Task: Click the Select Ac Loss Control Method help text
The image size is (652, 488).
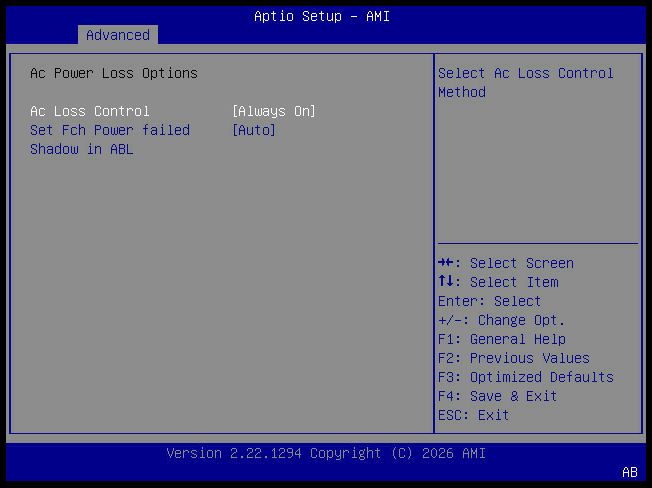Action: click(526, 82)
